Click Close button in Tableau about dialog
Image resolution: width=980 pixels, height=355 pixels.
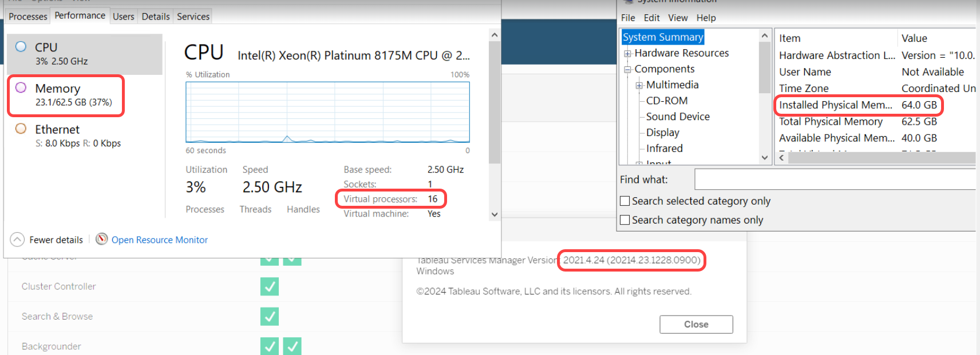point(696,324)
